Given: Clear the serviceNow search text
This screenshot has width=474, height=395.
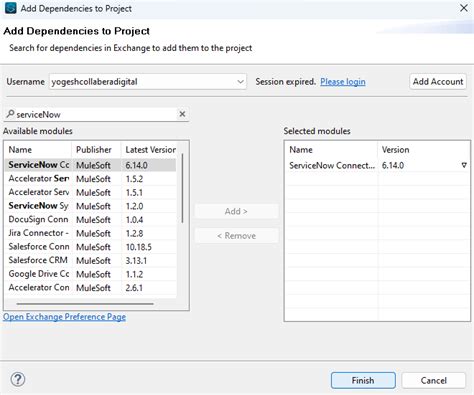Looking at the screenshot, I should click(x=182, y=114).
